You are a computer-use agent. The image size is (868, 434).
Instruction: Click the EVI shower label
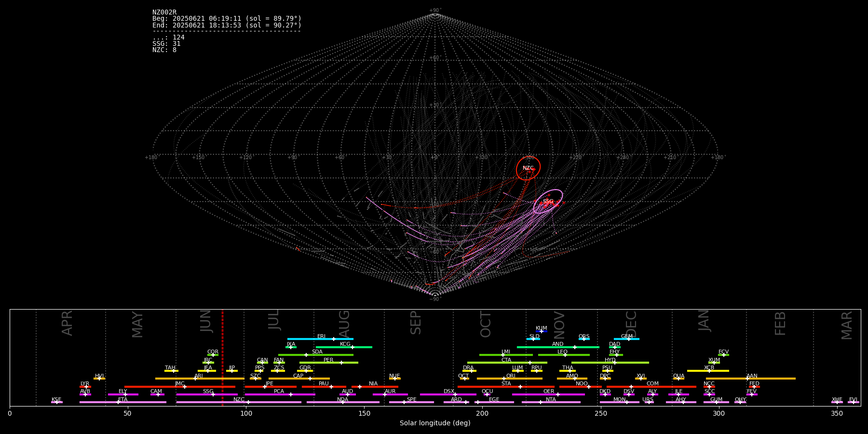click(x=853, y=400)
